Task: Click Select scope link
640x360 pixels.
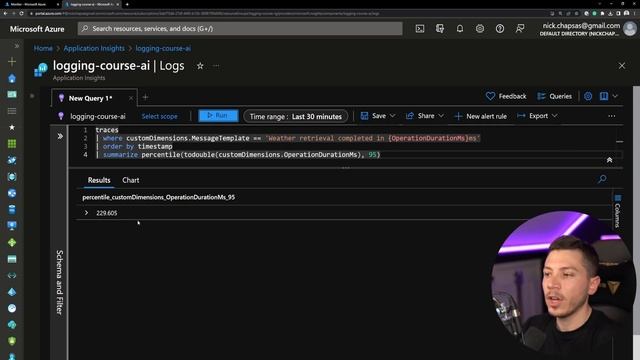Action: (x=160, y=116)
